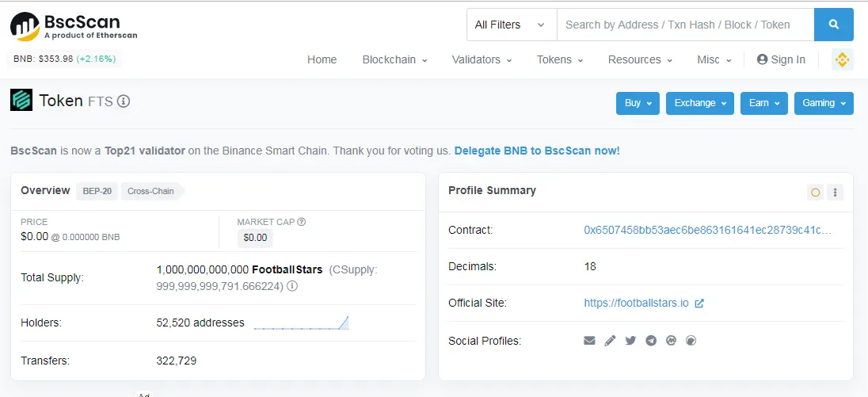The width and height of the screenshot is (868, 397).
Task: Click the external link icon beside footballstars.io
Action: tap(699, 303)
